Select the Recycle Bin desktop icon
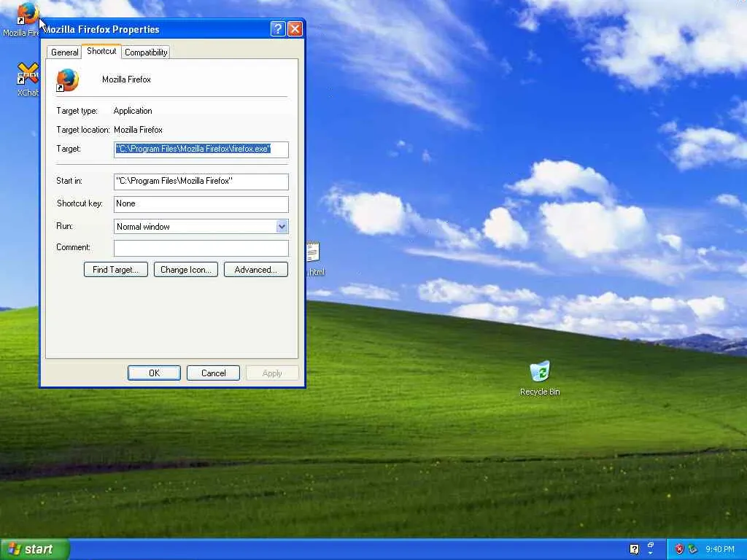The height and width of the screenshot is (560, 747). 540,371
